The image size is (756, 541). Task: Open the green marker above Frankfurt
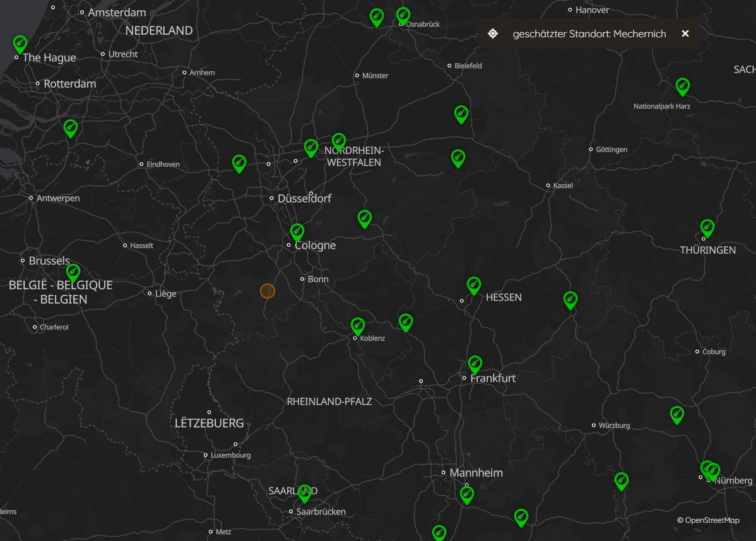click(475, 364)
